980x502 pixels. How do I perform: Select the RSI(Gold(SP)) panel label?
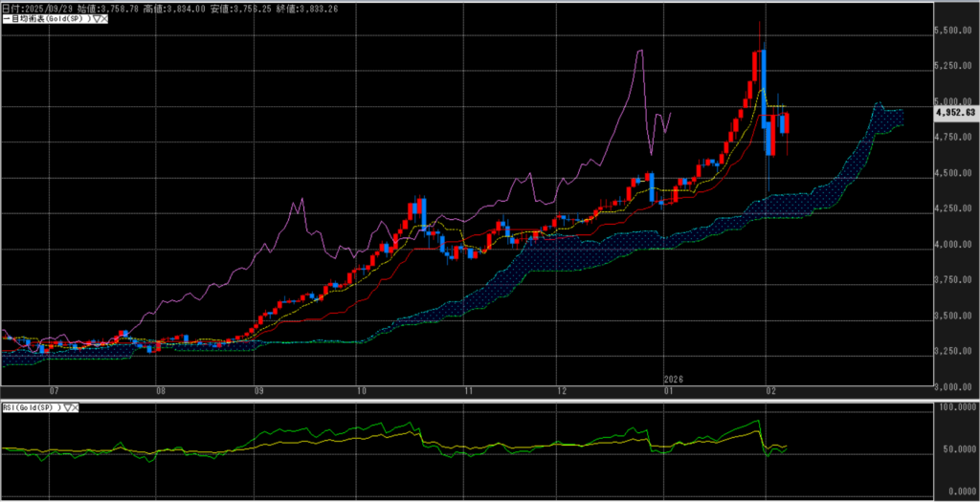tap(31, 407)
